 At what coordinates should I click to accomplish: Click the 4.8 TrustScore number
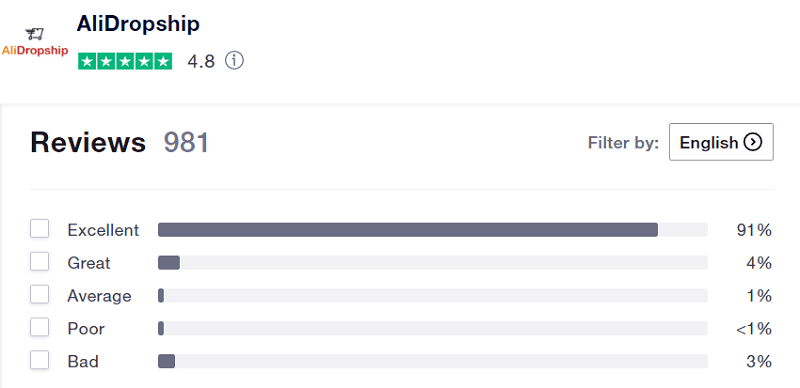tap(201, 62)
